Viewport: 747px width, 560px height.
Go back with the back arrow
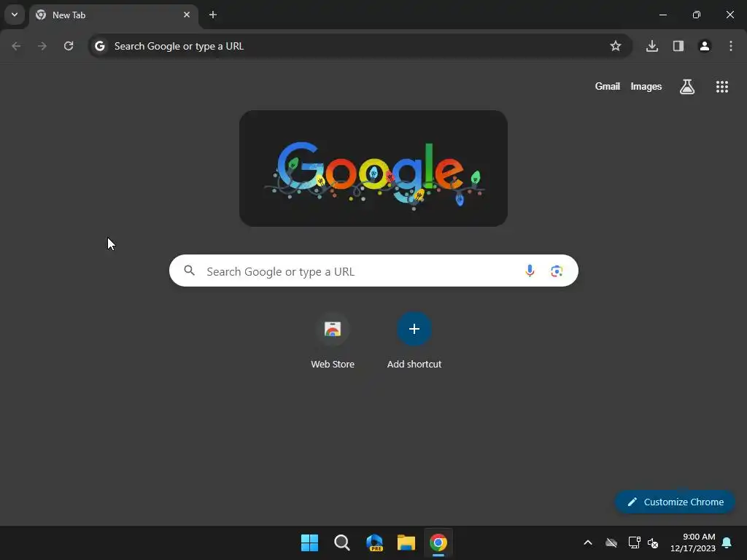click(16, 46)
